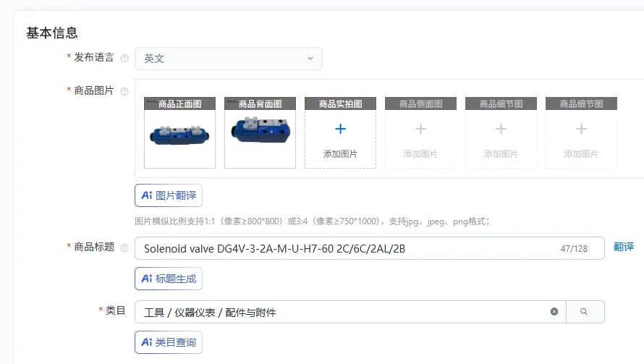Click the 翻译 link beside the title
Viewport: 644px width, 364px height.
tap(624, 247)
